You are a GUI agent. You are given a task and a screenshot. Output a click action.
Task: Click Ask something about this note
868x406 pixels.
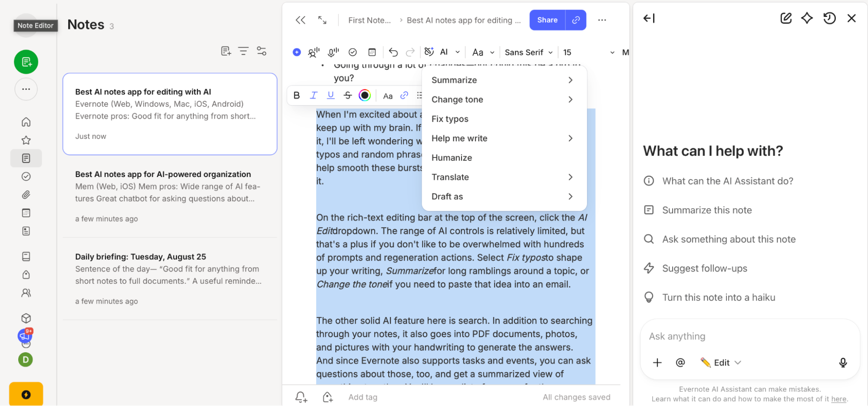pos(719,239)
